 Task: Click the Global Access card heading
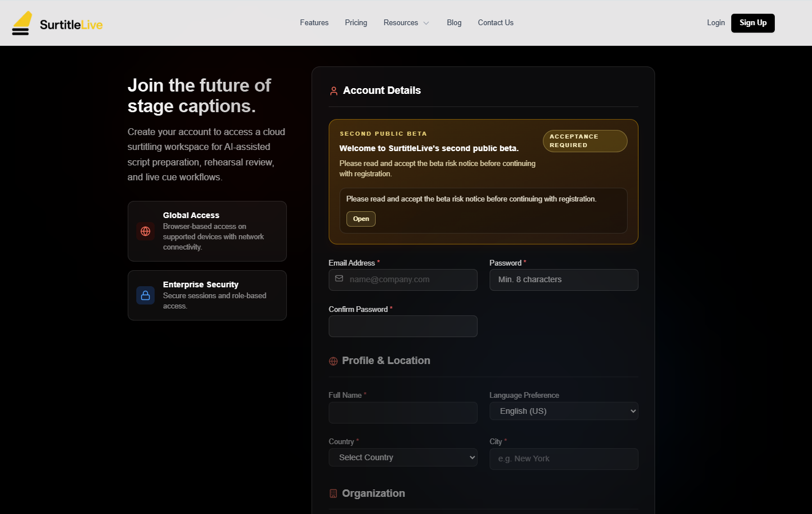(191, 215)
